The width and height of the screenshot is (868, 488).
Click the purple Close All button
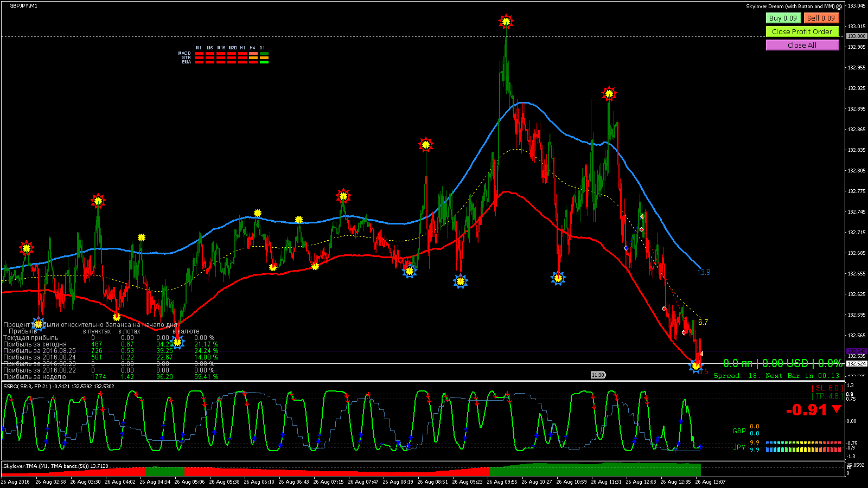[x=802, y=45]
